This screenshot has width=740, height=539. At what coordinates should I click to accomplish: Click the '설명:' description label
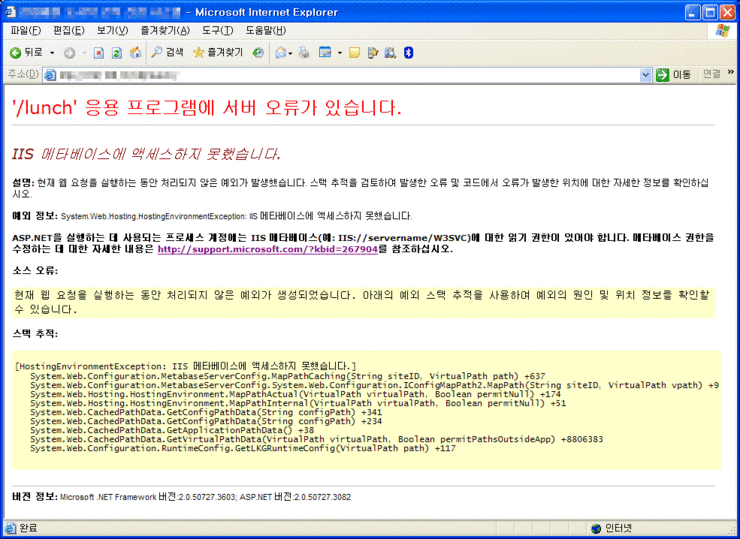click(x=23, y=183)
